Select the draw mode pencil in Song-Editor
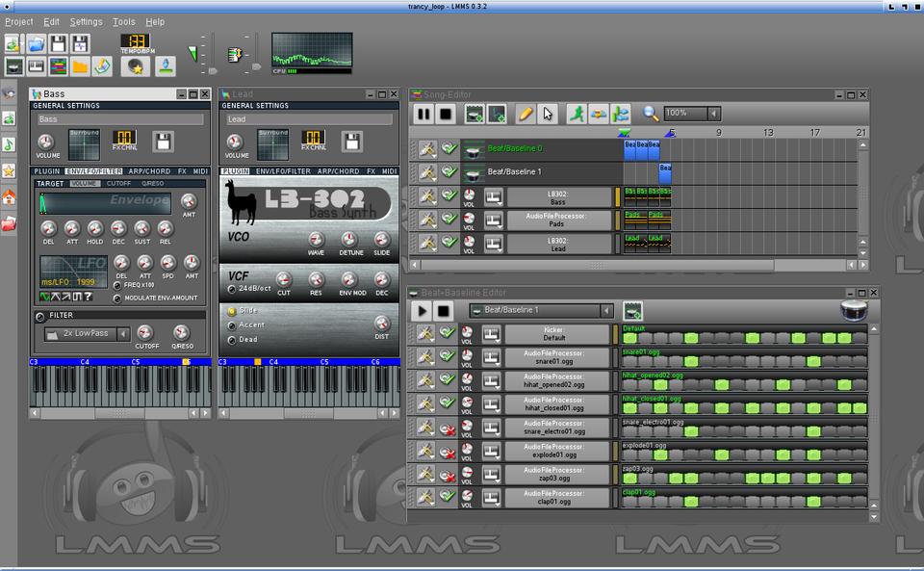924x571 pixels. point(525,114)
